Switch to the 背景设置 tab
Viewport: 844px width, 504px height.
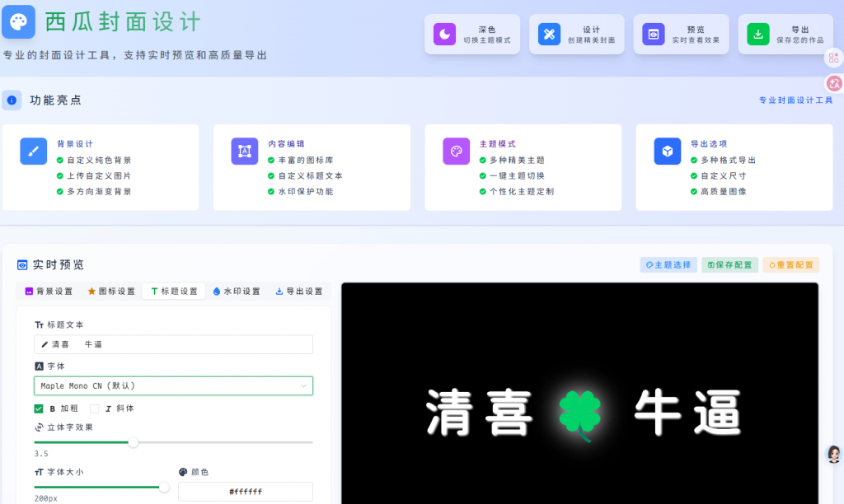coord(49,291)
